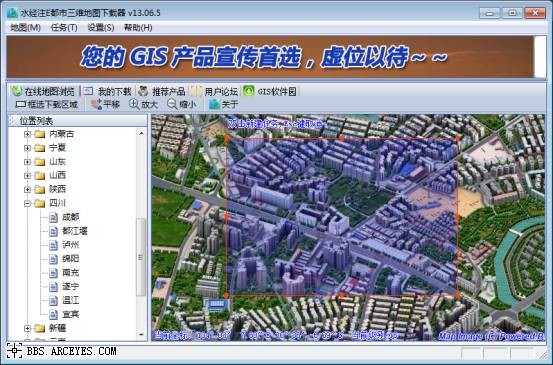Switch to 用户论坛 tab
The height and width of the screenshot is (365, 553).
pos(214,91)
